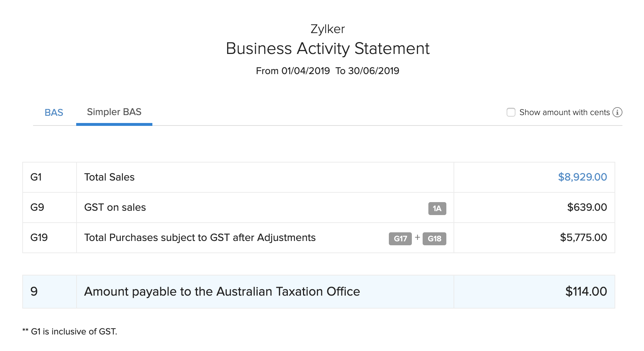Click the $5,775.00 purchases amount

(x=583, y=237)
